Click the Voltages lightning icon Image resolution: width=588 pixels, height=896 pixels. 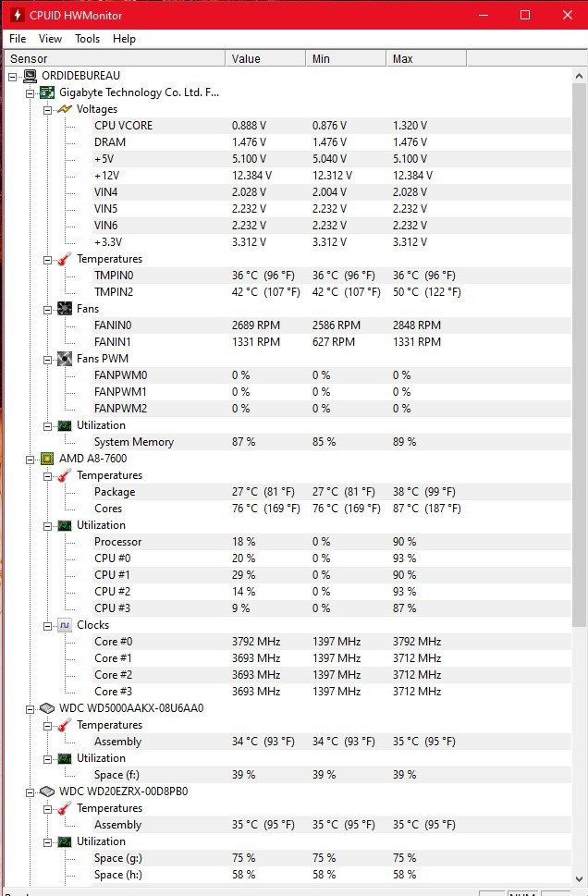[64, 109]
